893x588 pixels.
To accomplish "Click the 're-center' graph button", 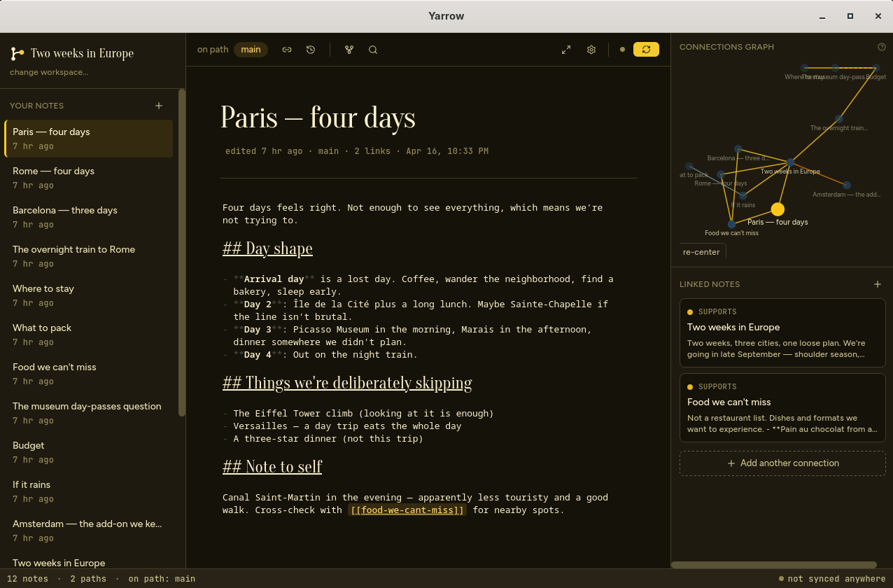I will point(701,252).
